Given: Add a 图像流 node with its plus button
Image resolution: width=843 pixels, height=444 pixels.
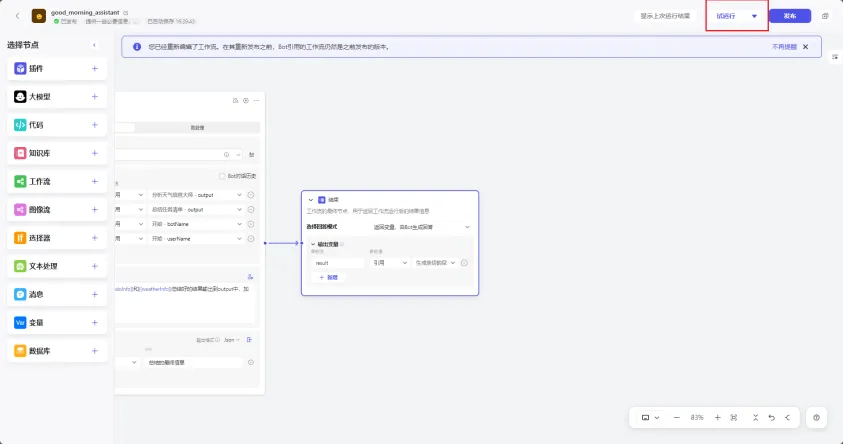Looking at the screenshot, I should 95,210.
